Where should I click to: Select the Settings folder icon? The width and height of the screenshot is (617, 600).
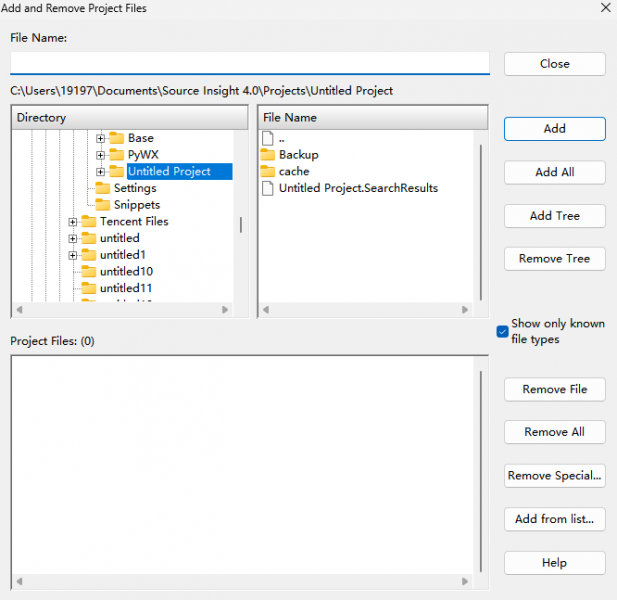coord(103,188)
